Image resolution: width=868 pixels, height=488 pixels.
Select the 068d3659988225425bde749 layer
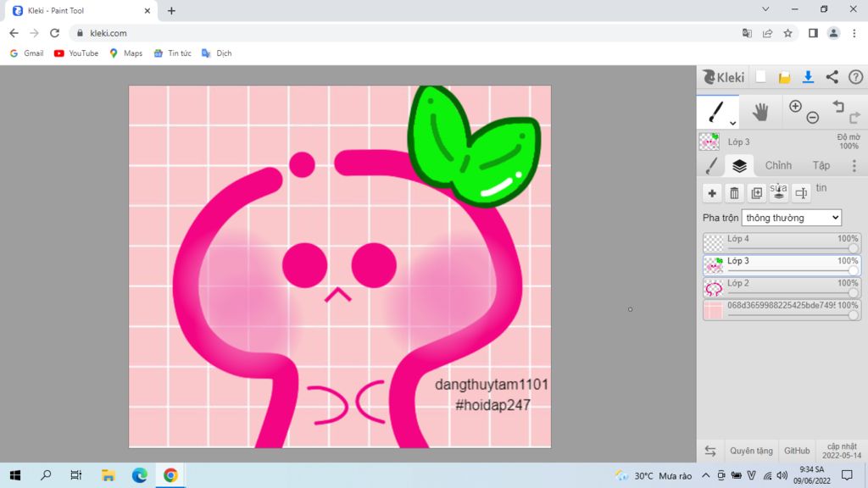782,309
